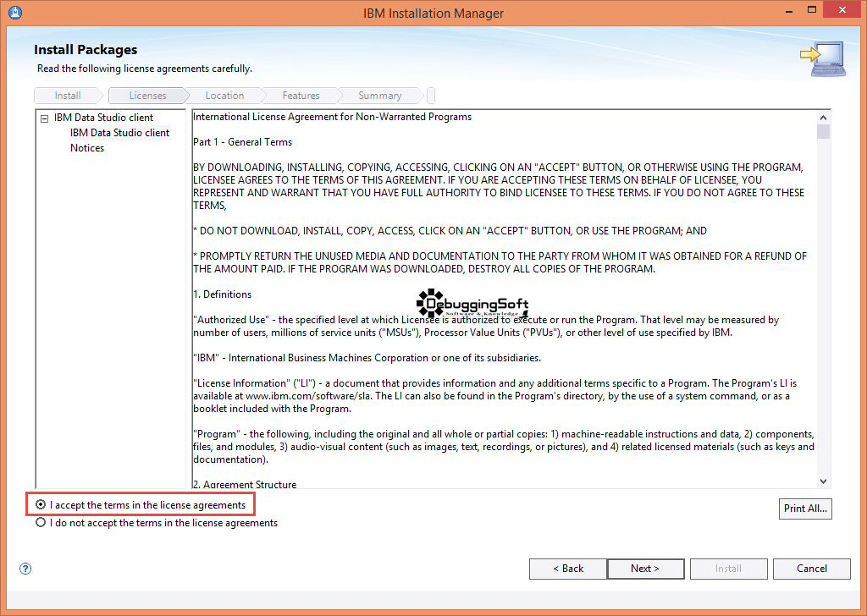
Task: Cancel the installation wizard
Action: pyautogui.click(x=812, y=569)
